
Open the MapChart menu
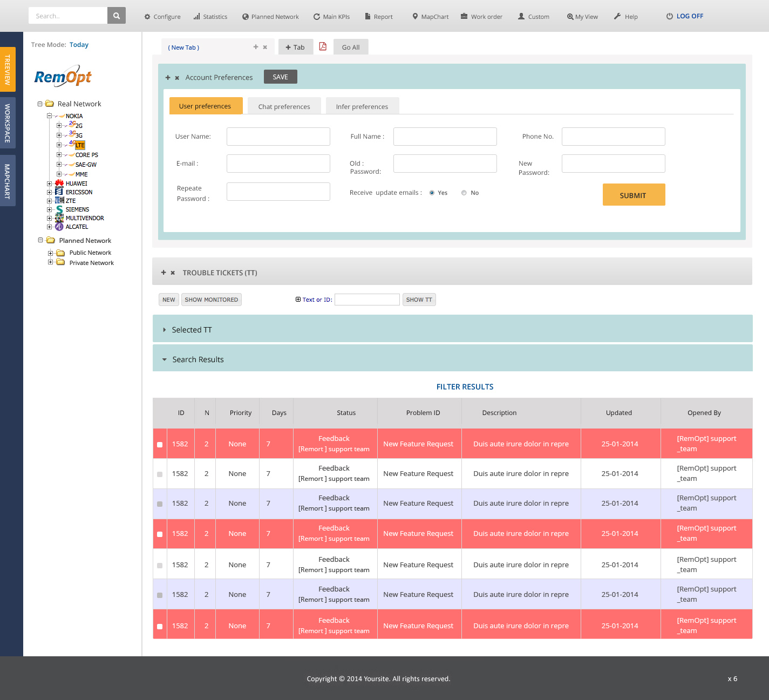(x=430, y=17)
